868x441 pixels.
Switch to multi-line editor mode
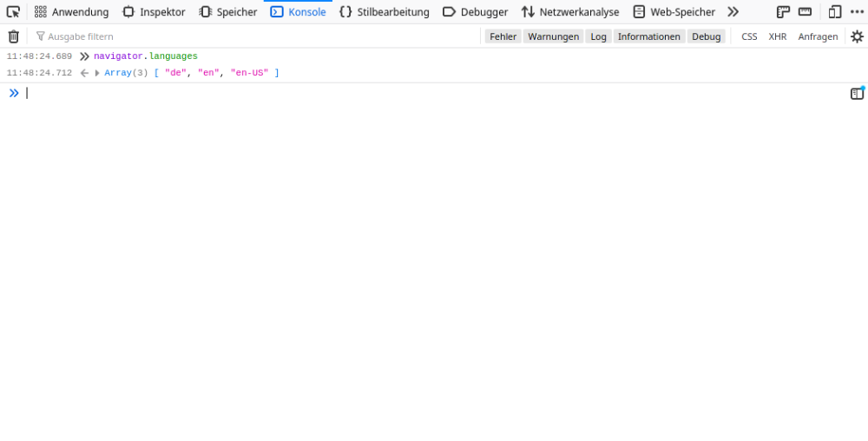coord(857,94)
